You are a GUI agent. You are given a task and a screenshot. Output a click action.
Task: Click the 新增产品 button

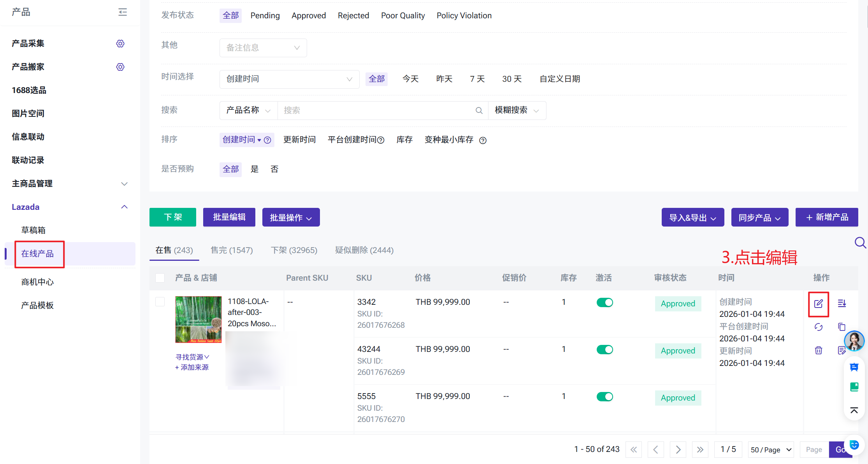coord(826,217)
